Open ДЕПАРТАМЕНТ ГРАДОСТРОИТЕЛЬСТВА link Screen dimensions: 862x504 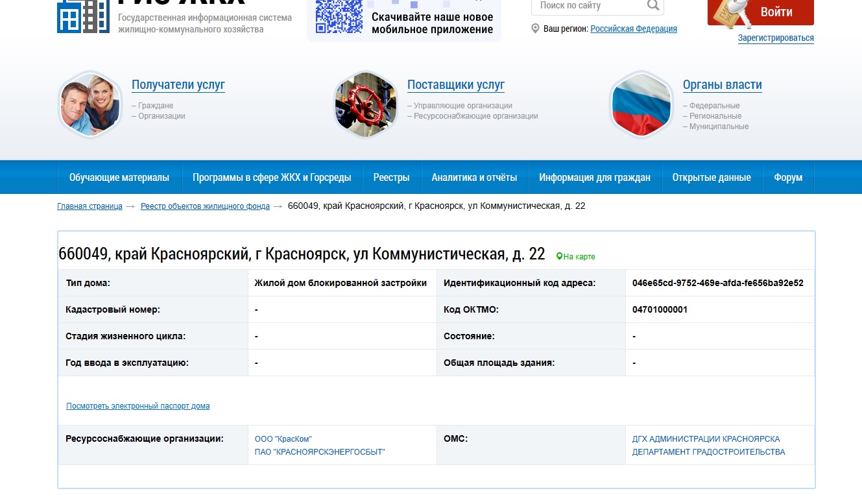click(x=709, y=452)
